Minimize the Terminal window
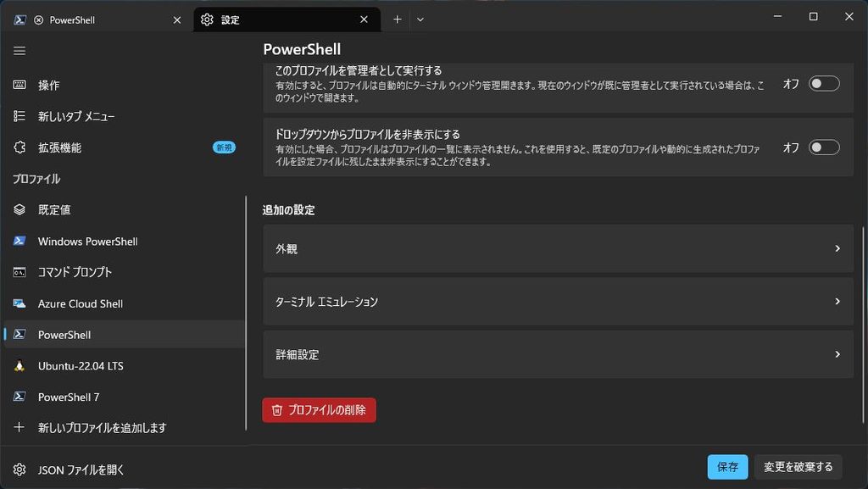The width and height of the screenshot is (868, 489). tap(777, 17)
